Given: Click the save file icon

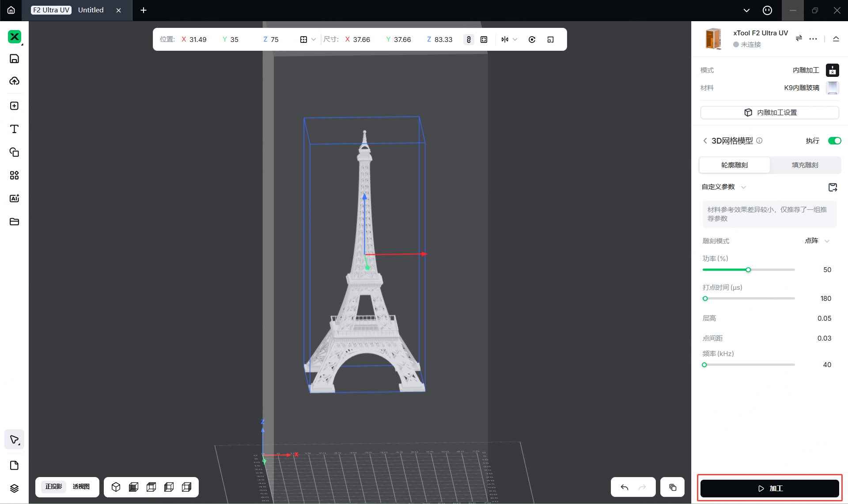Looking at the screenshot, I should click(14, 59).
